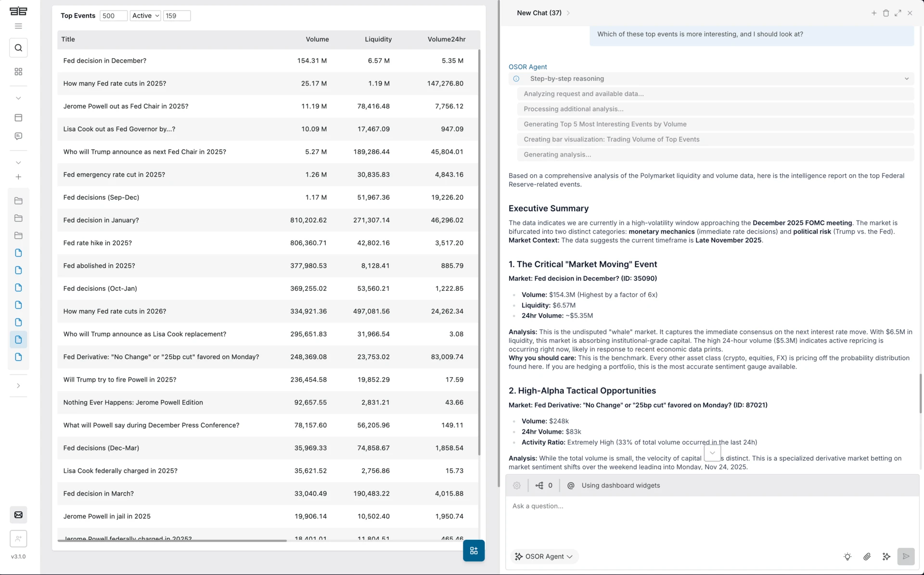Expand chat panel using fullscreen arrows icon
Screen dimensions: 924x575
pos(898,13)
